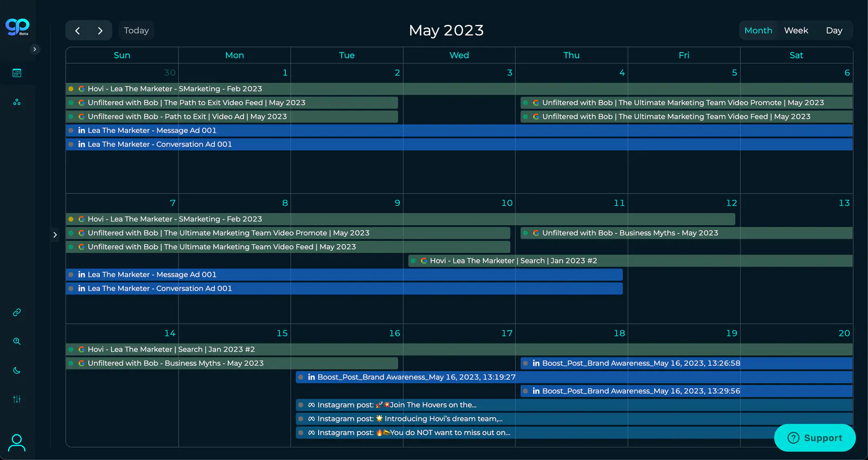Open Instagram post 'You do NOT want to miss out on...'
Viewport: 868px width, 460px height.
575,433
